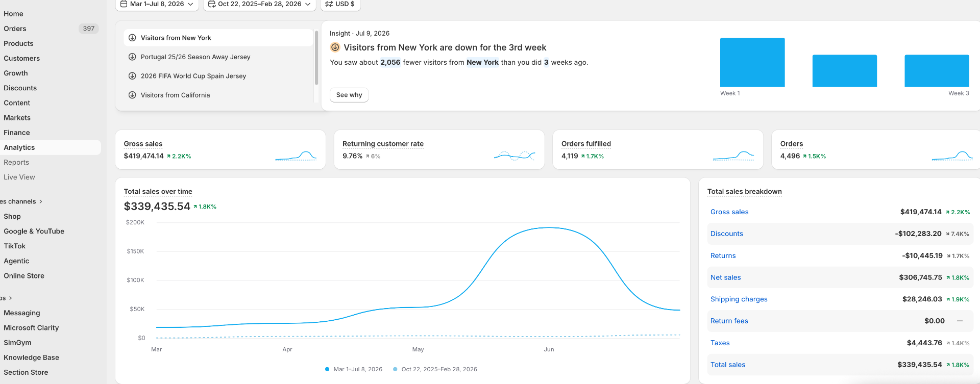Open the Mar 1–Jul 8, 2026 date range dropdown
The height and width of the screenshot is (384, 980).
click(157, 4)
